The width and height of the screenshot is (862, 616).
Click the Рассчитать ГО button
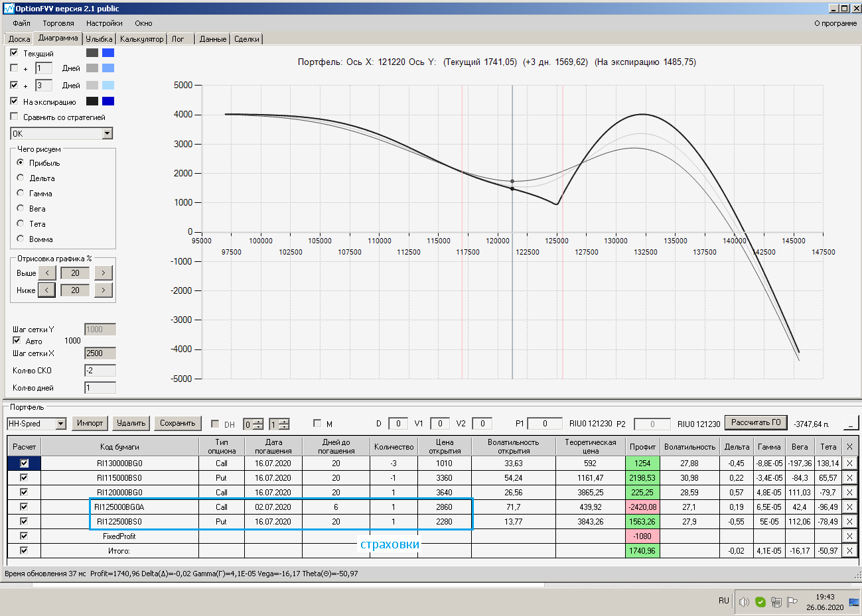(756, 422)
